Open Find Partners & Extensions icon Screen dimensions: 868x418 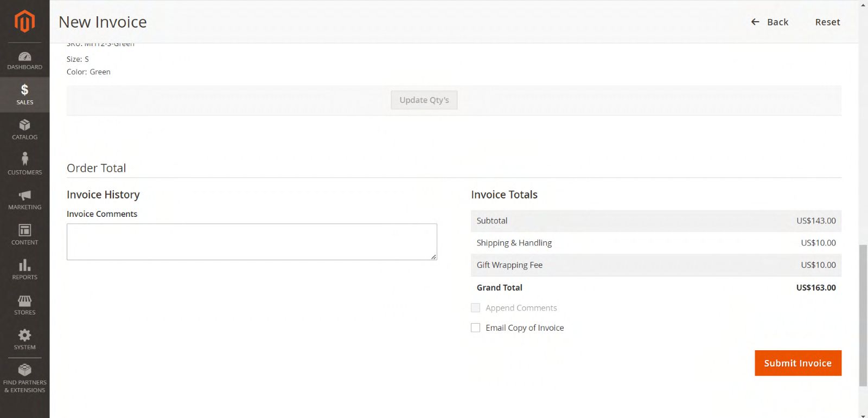(24, 370)
